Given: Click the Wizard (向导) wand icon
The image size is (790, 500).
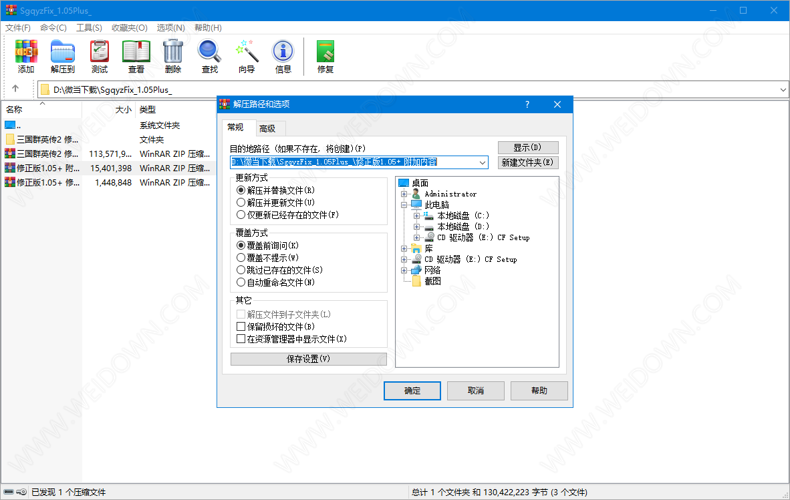Looking at the screenshot, I should pyautogui.click(x=246, y=56).
